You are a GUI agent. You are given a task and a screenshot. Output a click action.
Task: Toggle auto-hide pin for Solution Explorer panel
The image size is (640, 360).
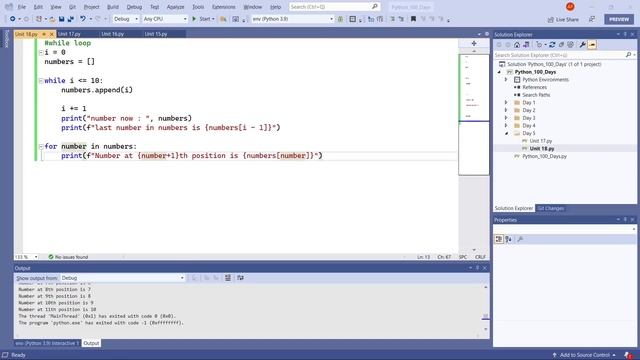(x=625, y=35)
